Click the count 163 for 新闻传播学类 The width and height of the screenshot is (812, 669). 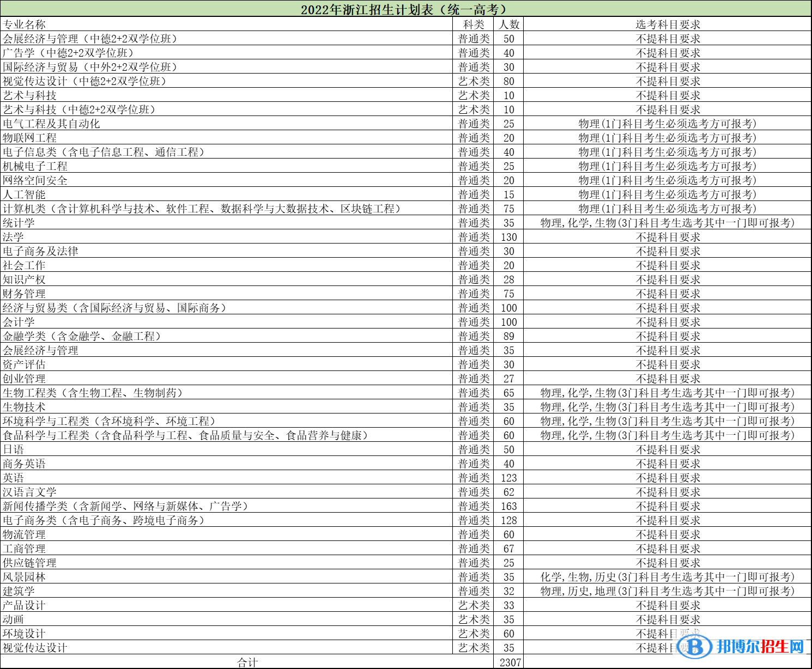(509, 506)
